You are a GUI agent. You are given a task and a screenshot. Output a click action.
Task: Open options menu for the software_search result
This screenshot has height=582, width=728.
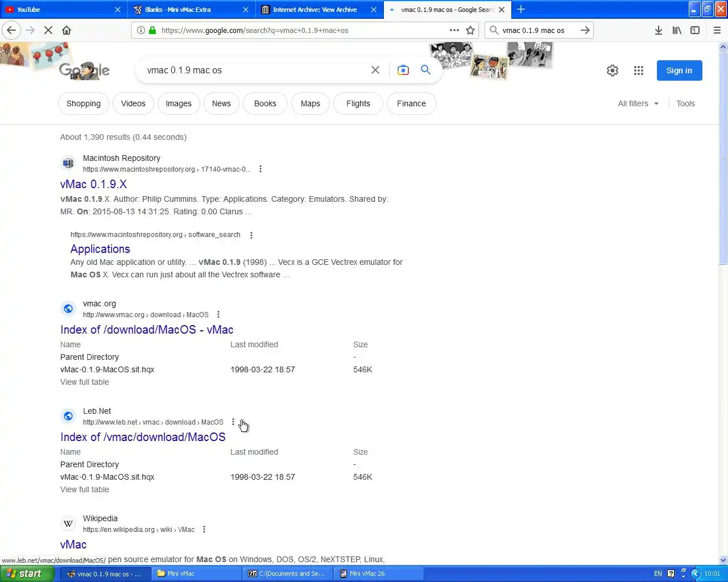(251, 235)
